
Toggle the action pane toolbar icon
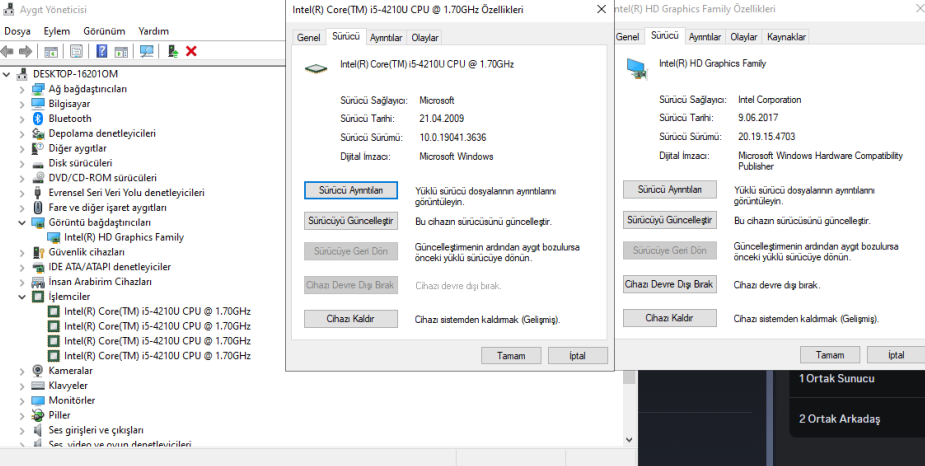click(121, 51)
